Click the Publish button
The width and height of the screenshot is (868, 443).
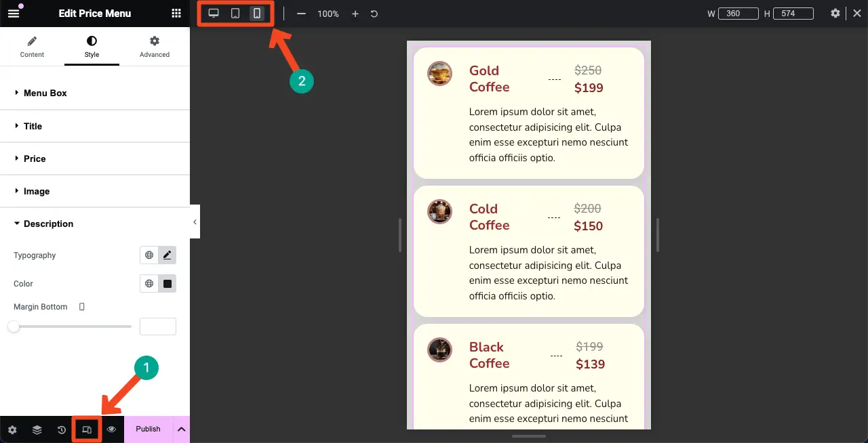149,429
